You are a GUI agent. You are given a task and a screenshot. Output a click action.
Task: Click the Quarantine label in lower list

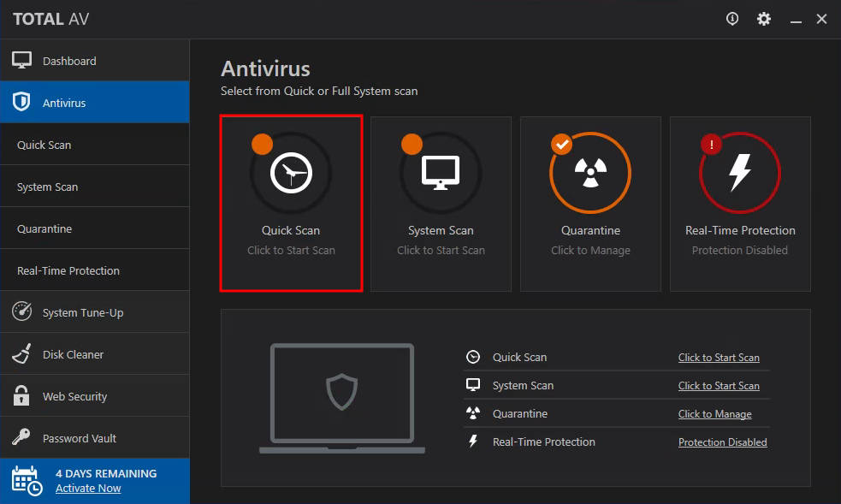point(519,413)
